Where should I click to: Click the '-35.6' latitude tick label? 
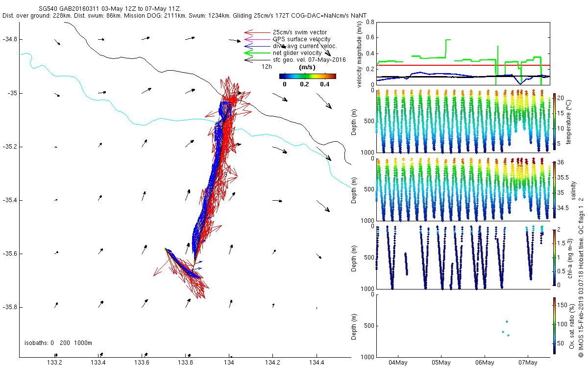click(x=10, y=254)
